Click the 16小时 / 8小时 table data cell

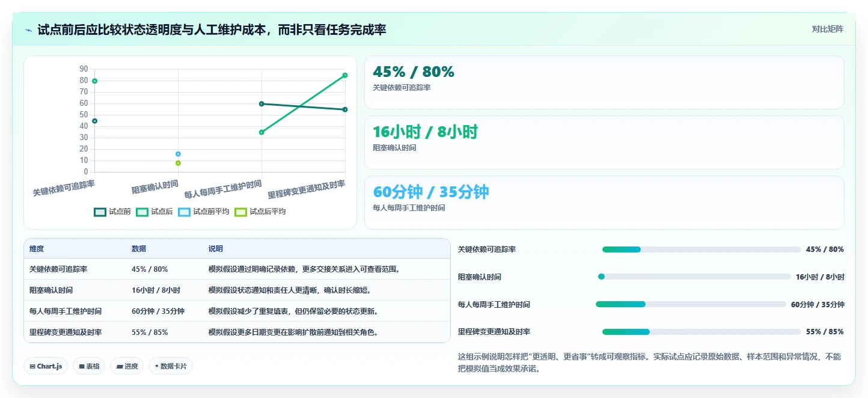[156, 290]
